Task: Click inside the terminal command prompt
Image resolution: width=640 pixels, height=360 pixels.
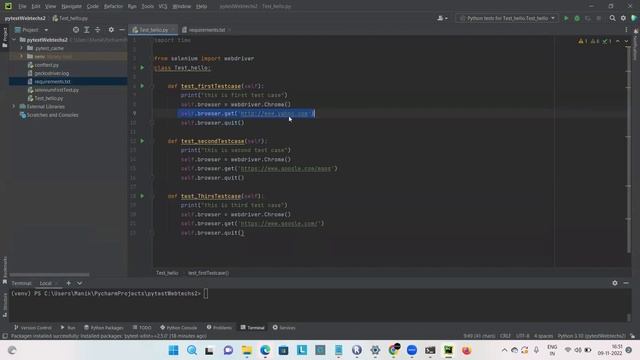Action: pyautogui.click(x=206, y=293)
